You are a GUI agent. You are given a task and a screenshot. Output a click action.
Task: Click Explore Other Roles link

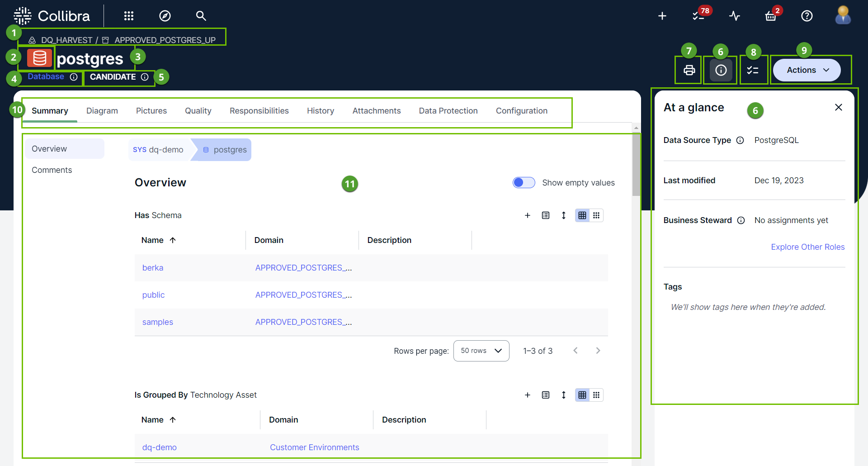point(807,247)
